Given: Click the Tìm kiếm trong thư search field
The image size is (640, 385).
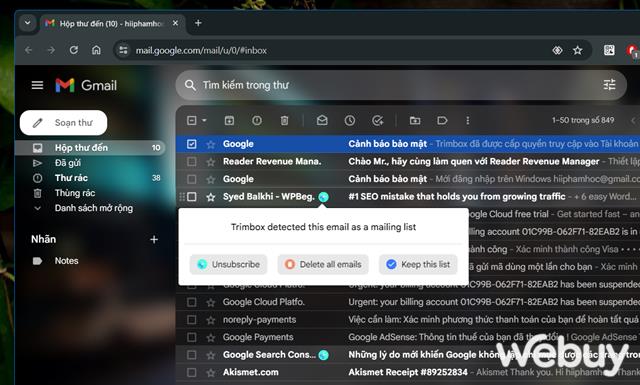Looking at the screenshot, I should click(401, 85).
